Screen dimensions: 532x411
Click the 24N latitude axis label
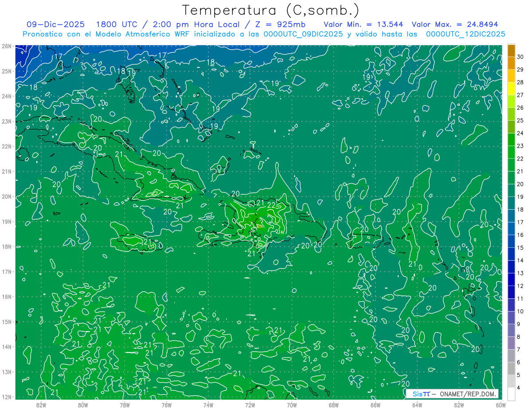tap(7, 96)
